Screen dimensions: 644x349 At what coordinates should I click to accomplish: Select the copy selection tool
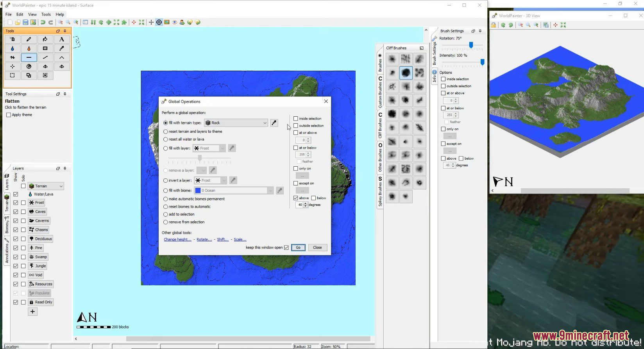click(29, 75)
